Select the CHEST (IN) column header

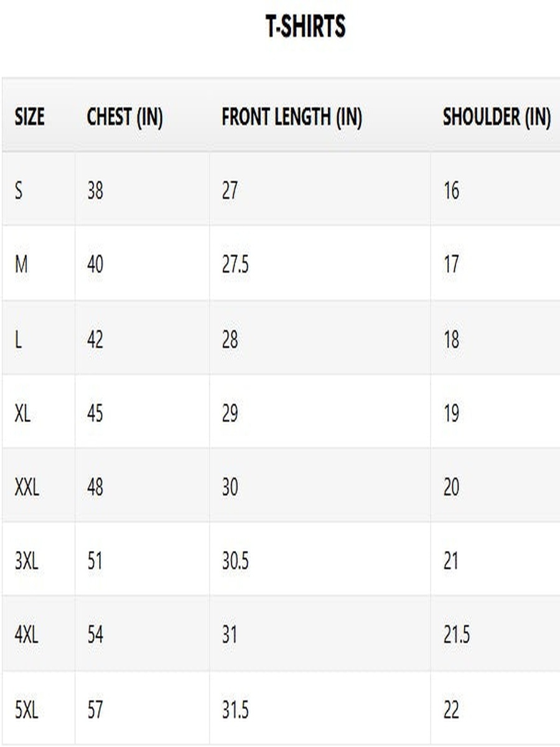click(124, 117)
